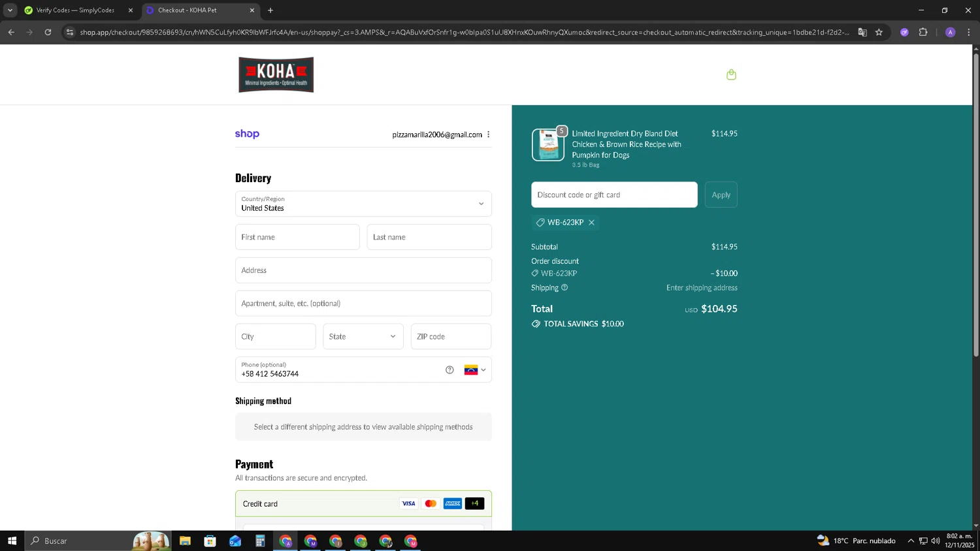Open Microsoft Store from taskbar

coord(210,541)
